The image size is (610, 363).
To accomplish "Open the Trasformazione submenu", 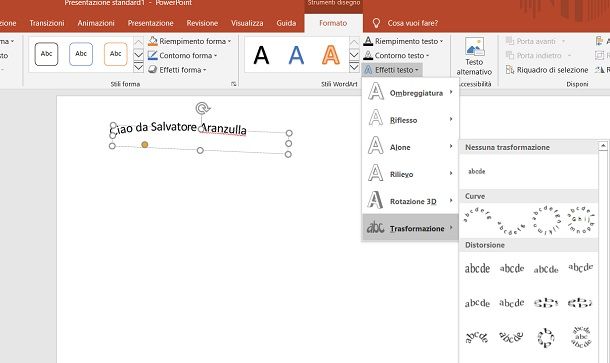I will tap(410, 228).
